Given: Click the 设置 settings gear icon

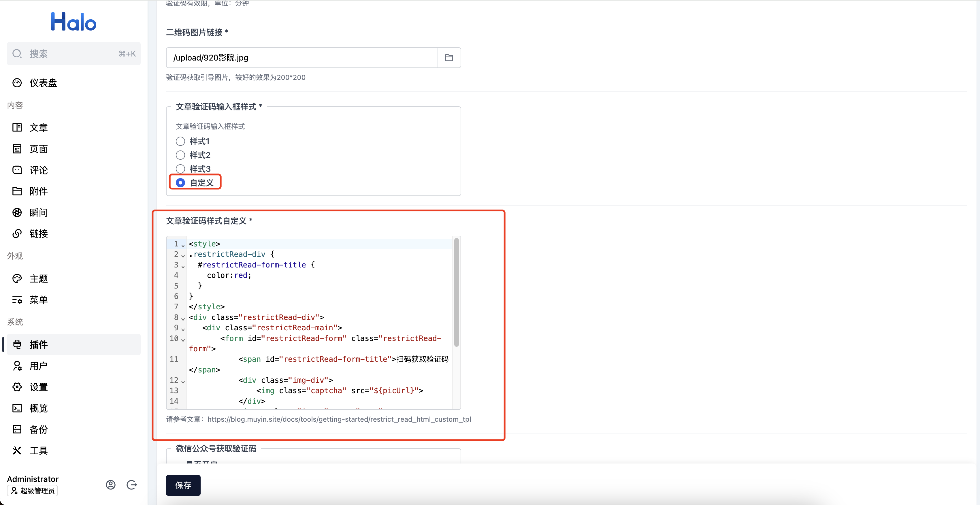Looking at the screenshot, I should pos(17,387).
